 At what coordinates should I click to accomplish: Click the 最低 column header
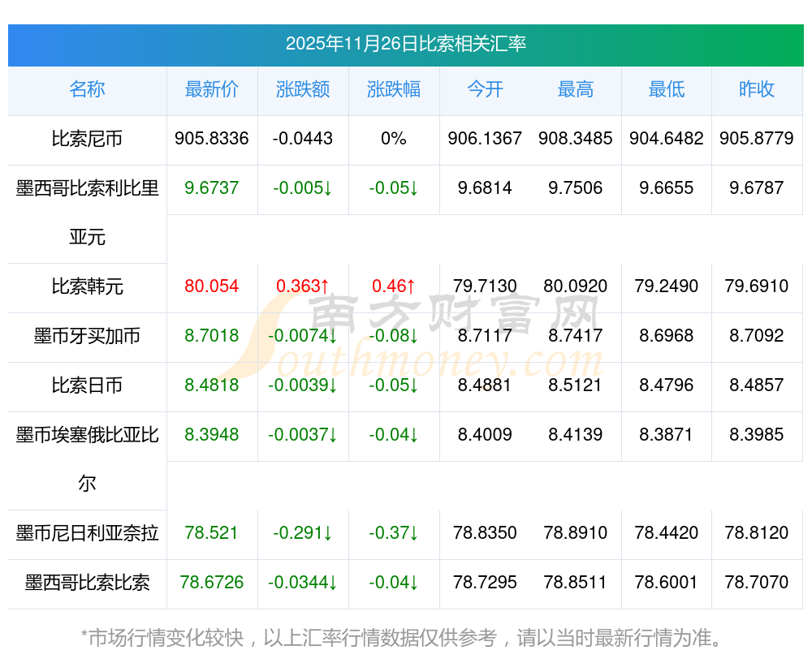coord(667,90)
